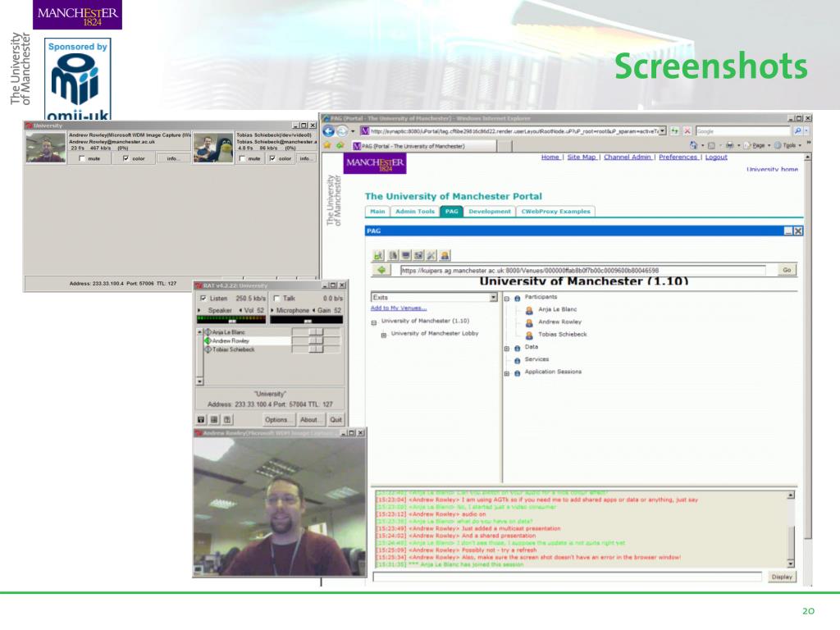Click the Print icon in browser toolbar
Screen dimensions: 840x630
729,145
